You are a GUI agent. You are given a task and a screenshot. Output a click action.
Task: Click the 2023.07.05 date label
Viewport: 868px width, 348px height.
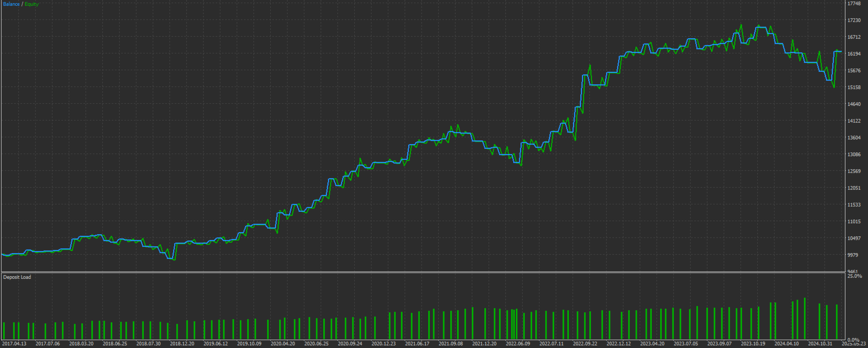click(686, 344)
